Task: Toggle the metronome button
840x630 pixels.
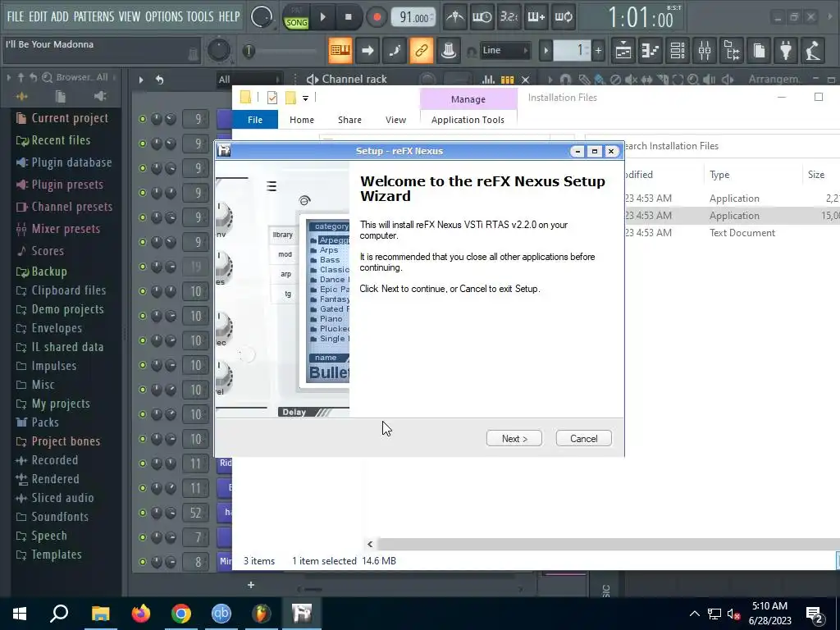Action: 455,17
